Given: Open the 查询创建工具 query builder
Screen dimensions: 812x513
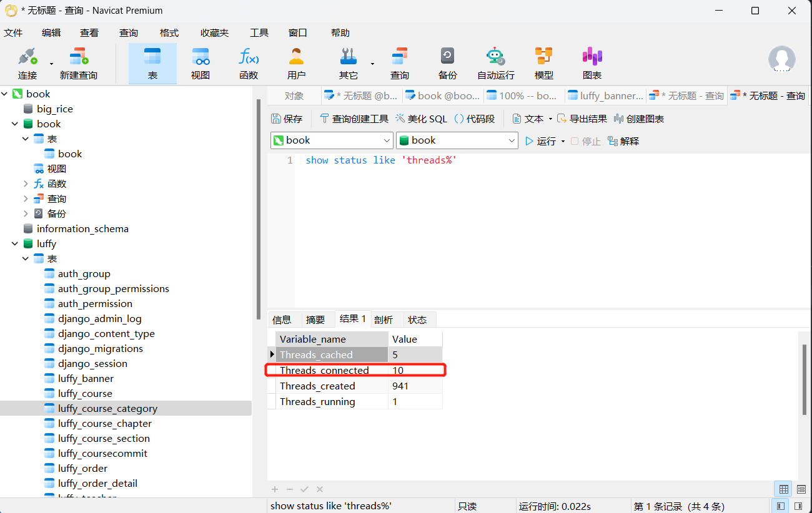Looking at the screenshot, I should 354,119.
